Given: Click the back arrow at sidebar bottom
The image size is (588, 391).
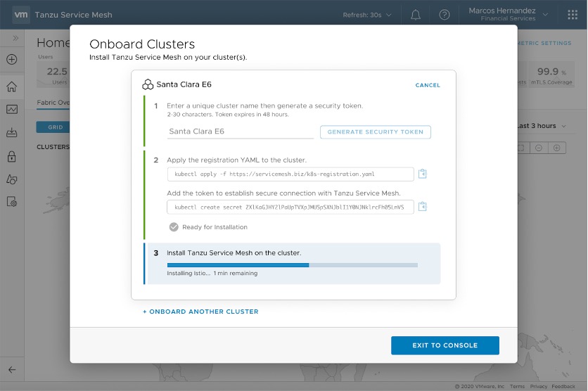Looking at the screenshot, I should [x=12, y=370].
